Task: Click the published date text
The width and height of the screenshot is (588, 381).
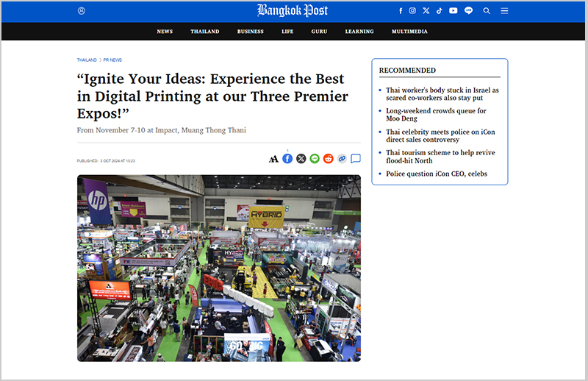Action: tap(106, 160)
